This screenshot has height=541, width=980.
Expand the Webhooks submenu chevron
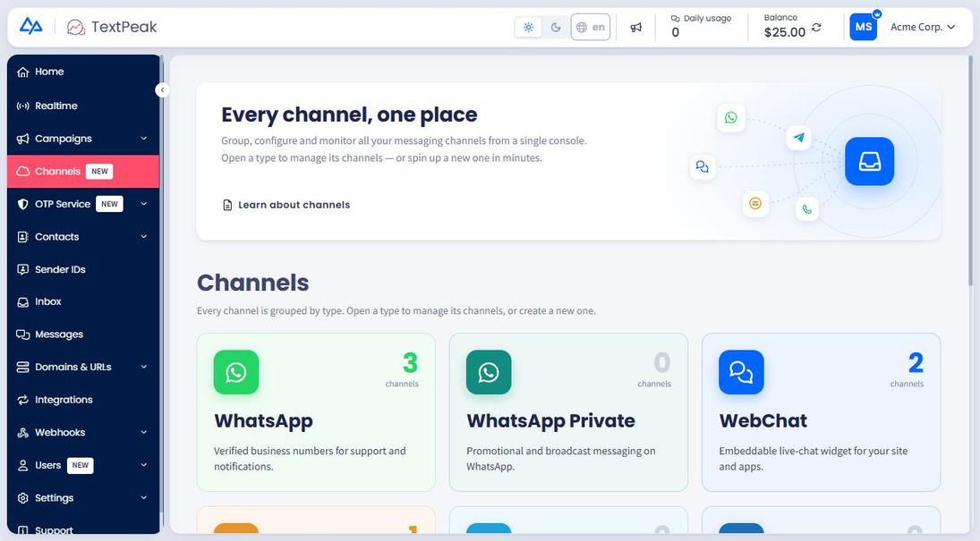[x=144, y=432]
